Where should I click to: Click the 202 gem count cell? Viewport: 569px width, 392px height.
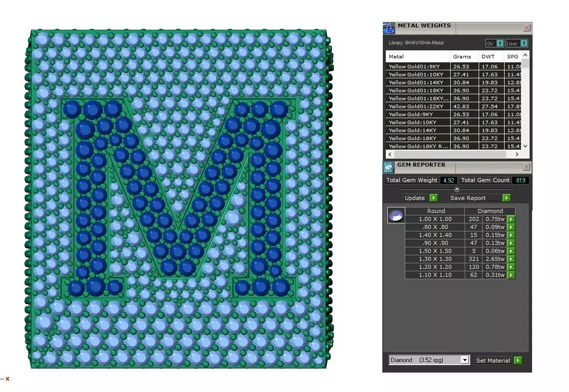tap(474, 219)
